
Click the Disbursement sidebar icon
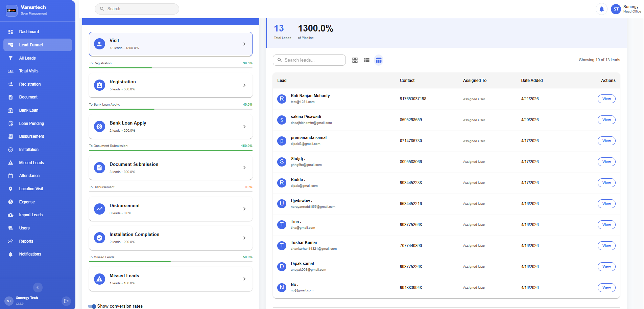pyautogui.click(x=11, y=136)
